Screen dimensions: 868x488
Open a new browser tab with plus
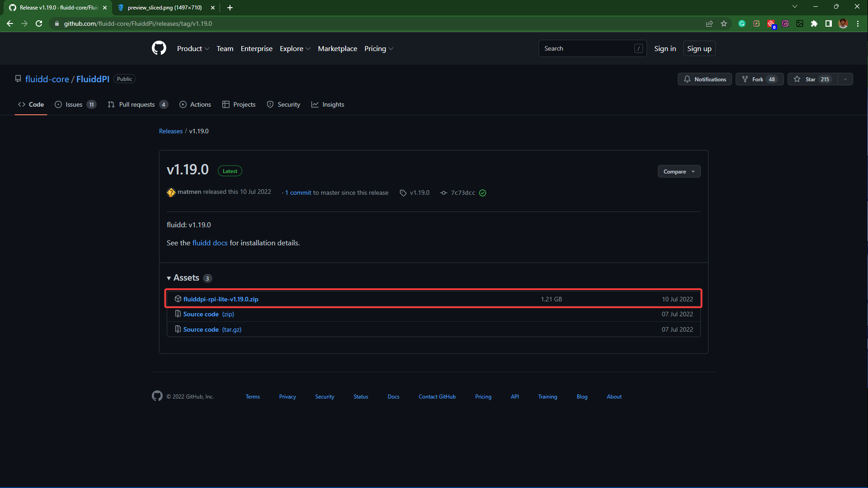point(230,8)
